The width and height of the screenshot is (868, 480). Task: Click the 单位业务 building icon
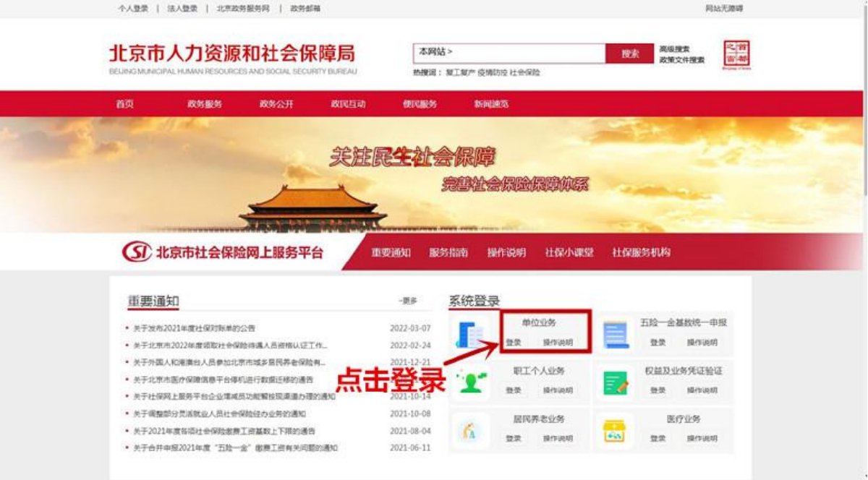(x=469, y=334)
